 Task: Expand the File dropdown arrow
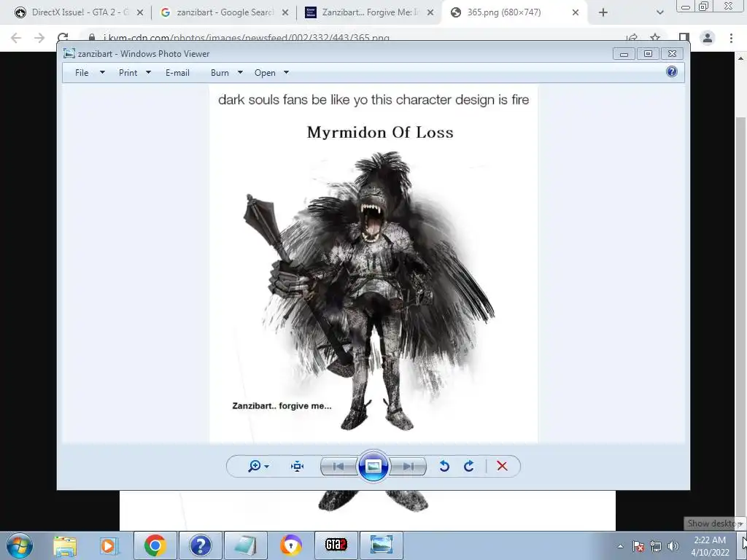(102, 72)
